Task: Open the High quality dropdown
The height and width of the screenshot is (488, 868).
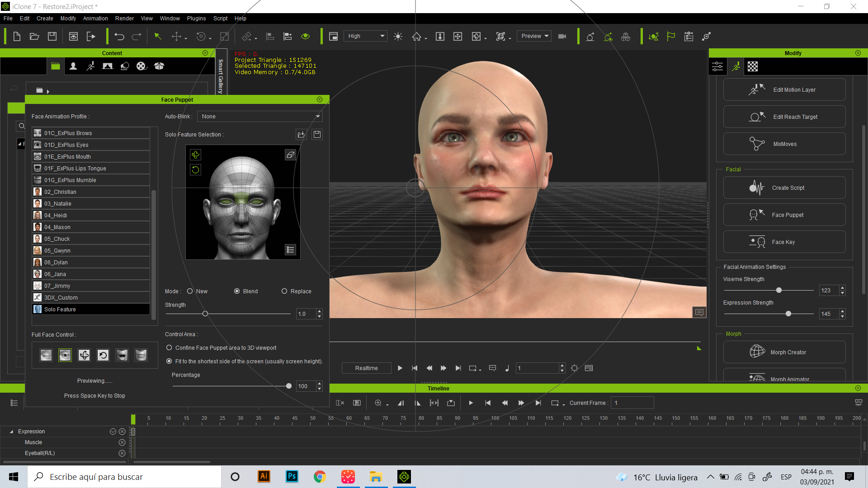Action: coord(365,36)
